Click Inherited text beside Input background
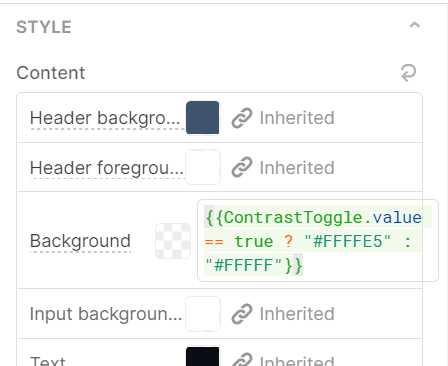The width and height of the screenshot is (448, 366). tap(297, 314)
